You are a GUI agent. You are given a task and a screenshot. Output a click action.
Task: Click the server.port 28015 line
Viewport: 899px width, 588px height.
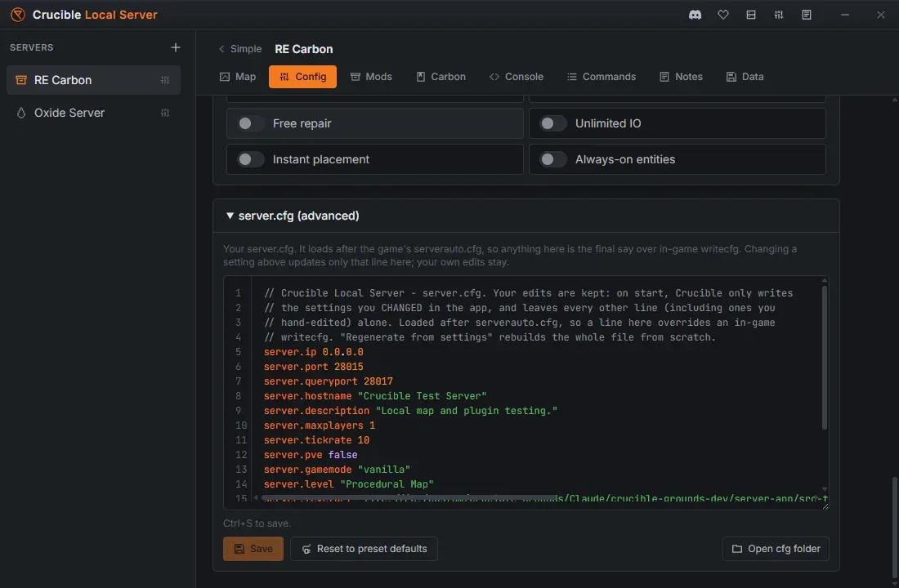[314, 367]
